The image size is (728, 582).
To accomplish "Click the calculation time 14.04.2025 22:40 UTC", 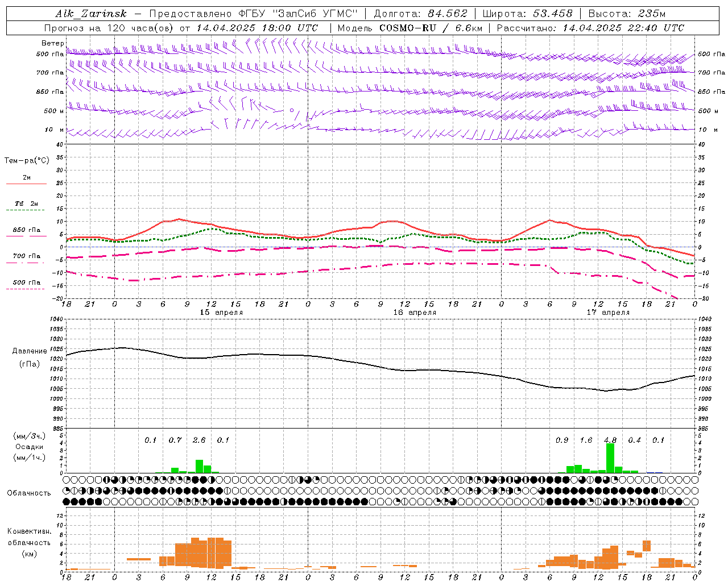I will tap(623, 28).
